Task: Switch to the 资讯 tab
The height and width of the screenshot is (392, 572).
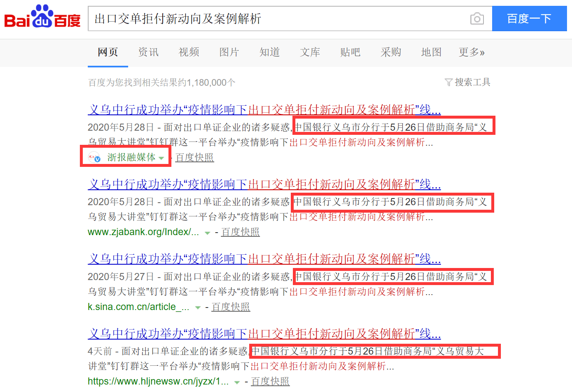Action: point(149,52)
